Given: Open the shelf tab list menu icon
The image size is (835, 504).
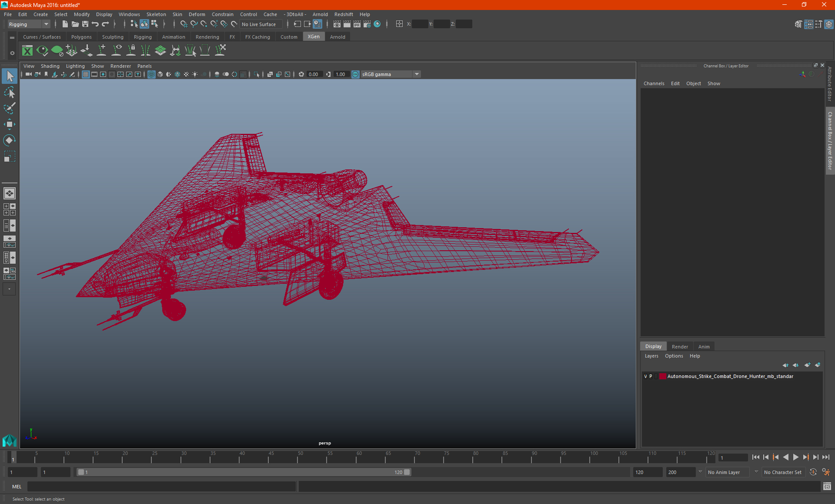Looking at the screenshot, I should pos(12,38).
